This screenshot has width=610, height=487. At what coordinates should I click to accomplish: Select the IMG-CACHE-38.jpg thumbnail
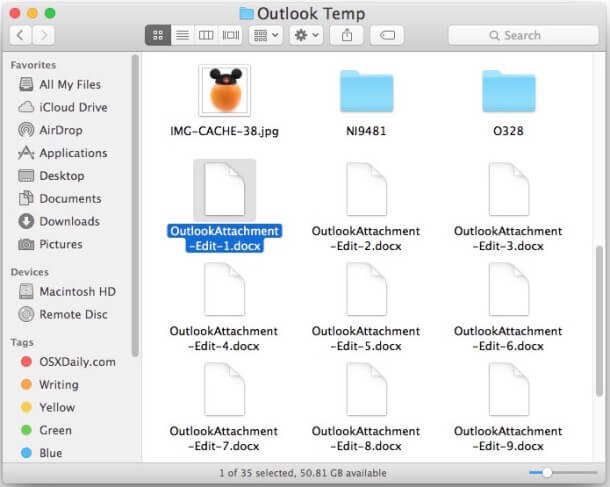224,90
